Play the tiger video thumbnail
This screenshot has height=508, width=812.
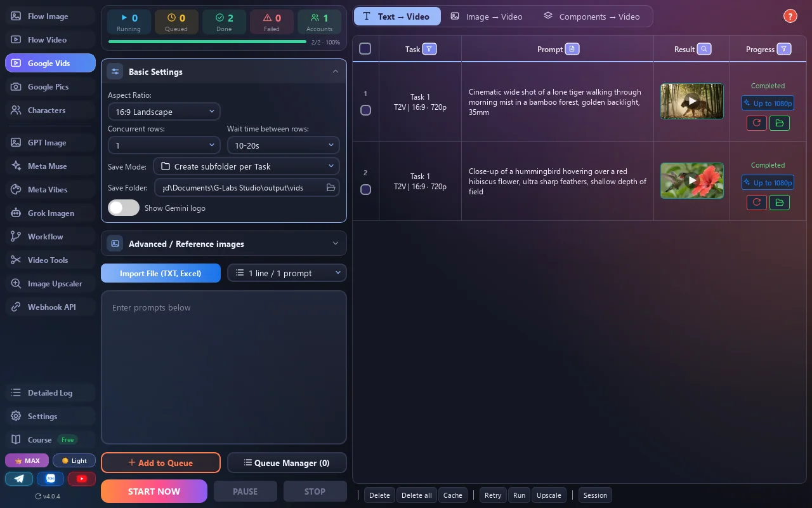point(692,102)
